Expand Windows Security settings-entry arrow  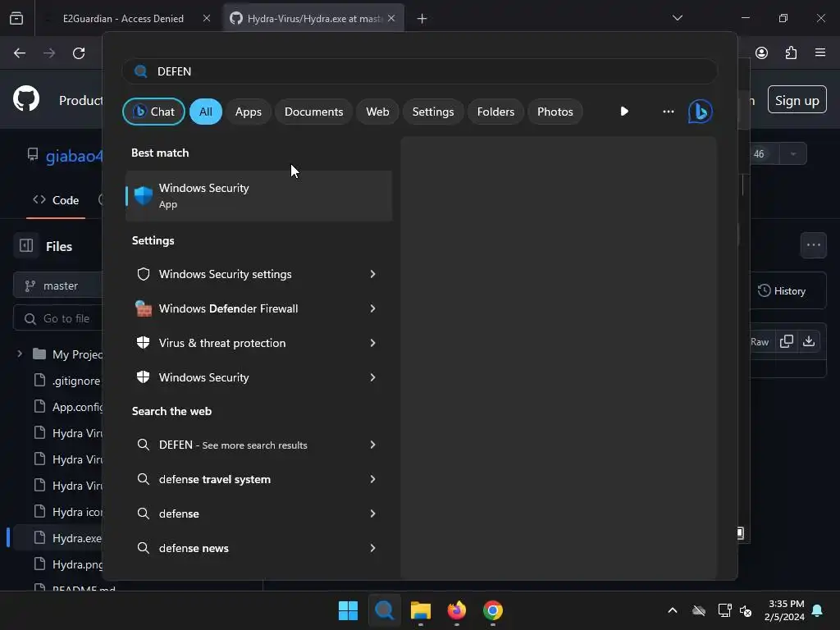[372, 377]
